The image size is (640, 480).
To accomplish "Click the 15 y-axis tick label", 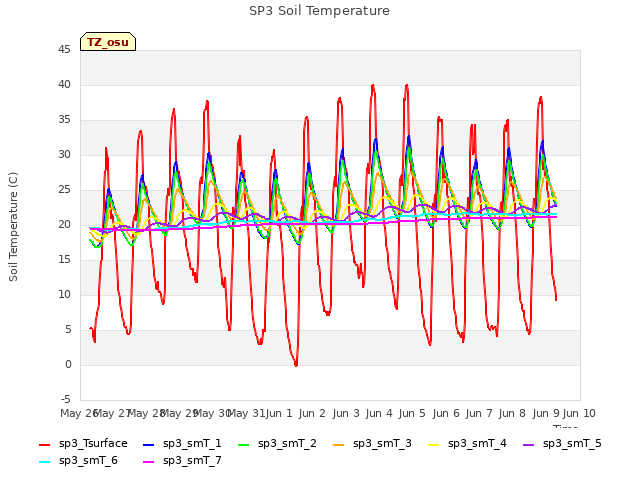I will (x=64, y=260).
